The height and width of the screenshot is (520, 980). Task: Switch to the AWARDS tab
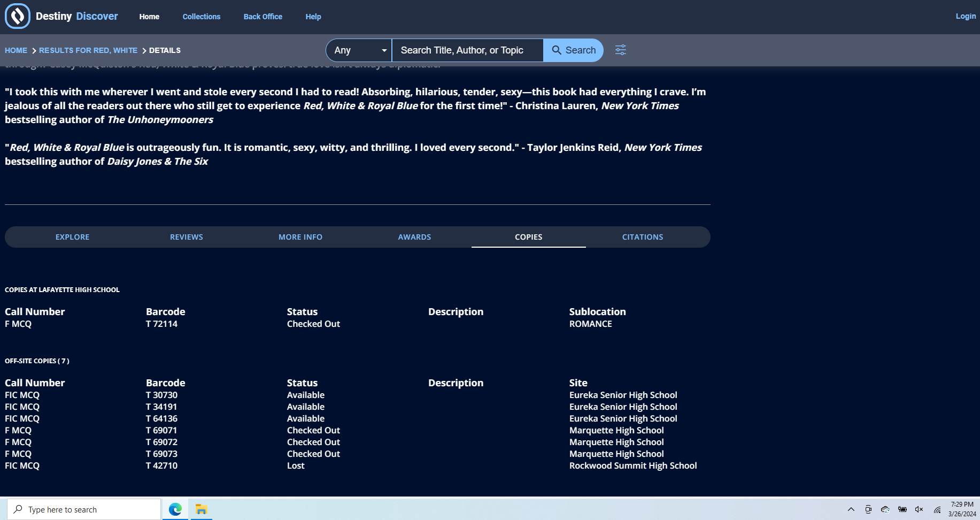[x=414, y=237]
